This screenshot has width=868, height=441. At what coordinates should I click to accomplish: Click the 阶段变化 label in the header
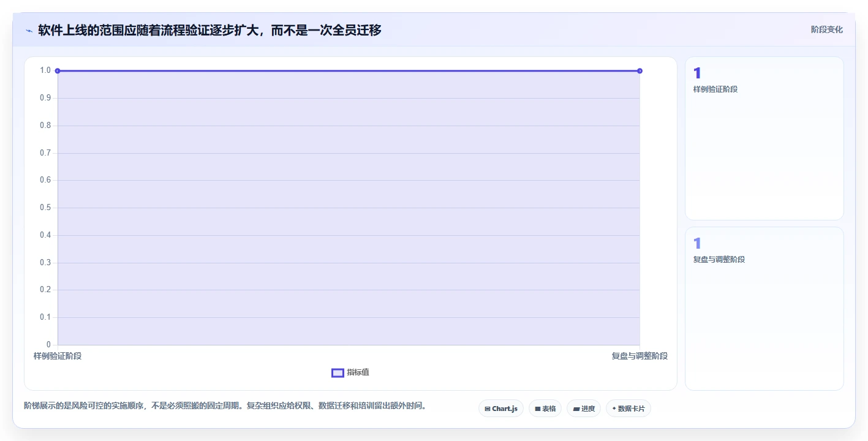(x=827, y=29)
